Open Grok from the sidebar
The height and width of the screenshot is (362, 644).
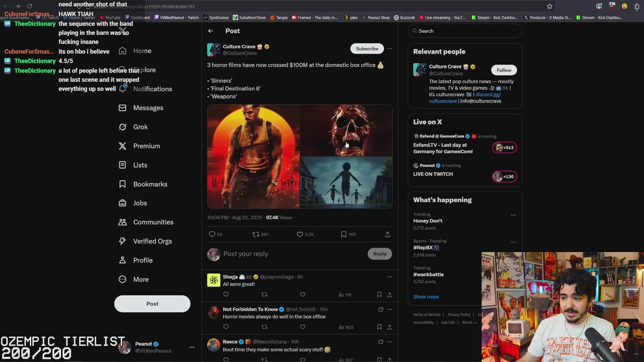133,127
